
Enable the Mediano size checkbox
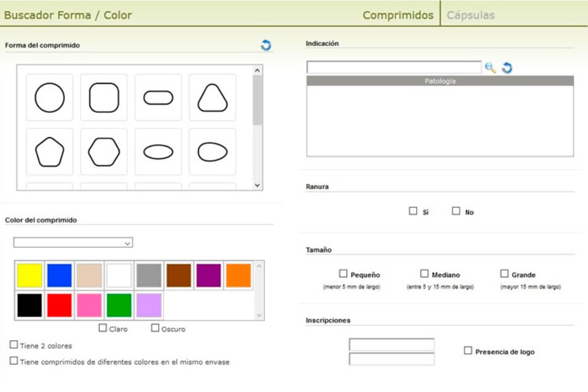coord(424,273)
